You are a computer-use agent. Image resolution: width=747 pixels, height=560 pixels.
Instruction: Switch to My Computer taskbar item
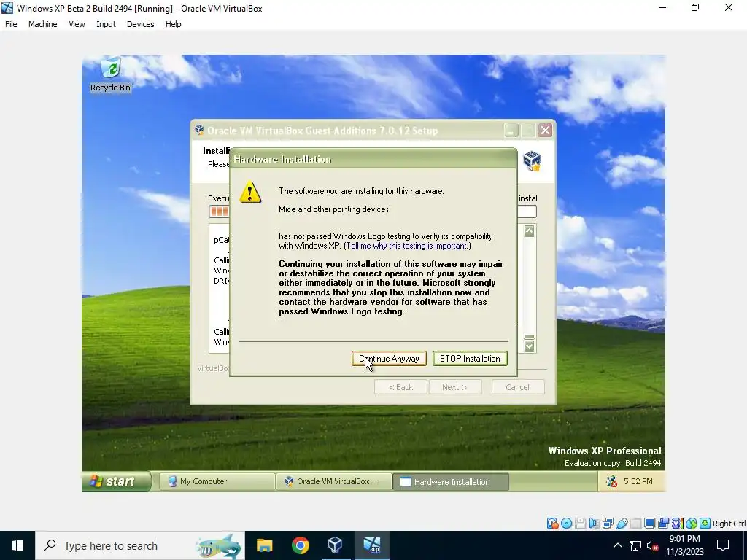217,481
